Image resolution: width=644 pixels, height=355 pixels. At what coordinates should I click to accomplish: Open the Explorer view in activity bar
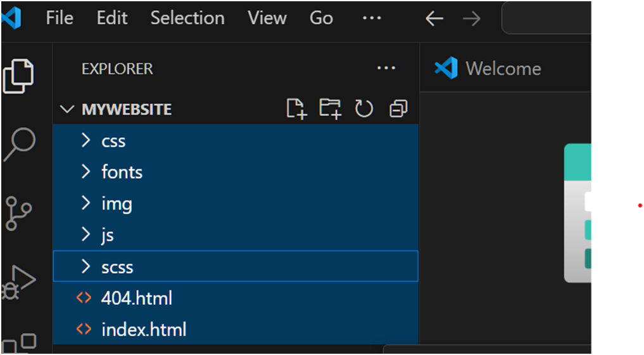[x=18, y=76]
